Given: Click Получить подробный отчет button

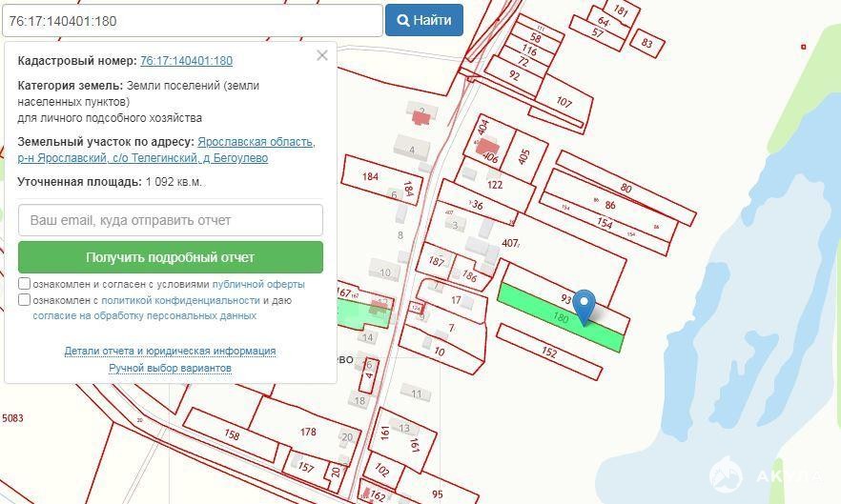Looking at the screenshot, I should click(x=171, y=257).
